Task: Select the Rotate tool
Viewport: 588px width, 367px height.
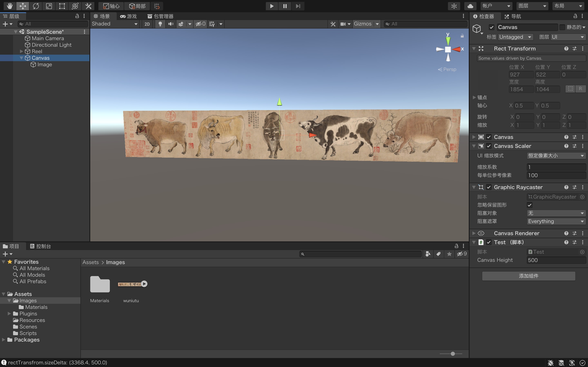Action: (36, 6)
